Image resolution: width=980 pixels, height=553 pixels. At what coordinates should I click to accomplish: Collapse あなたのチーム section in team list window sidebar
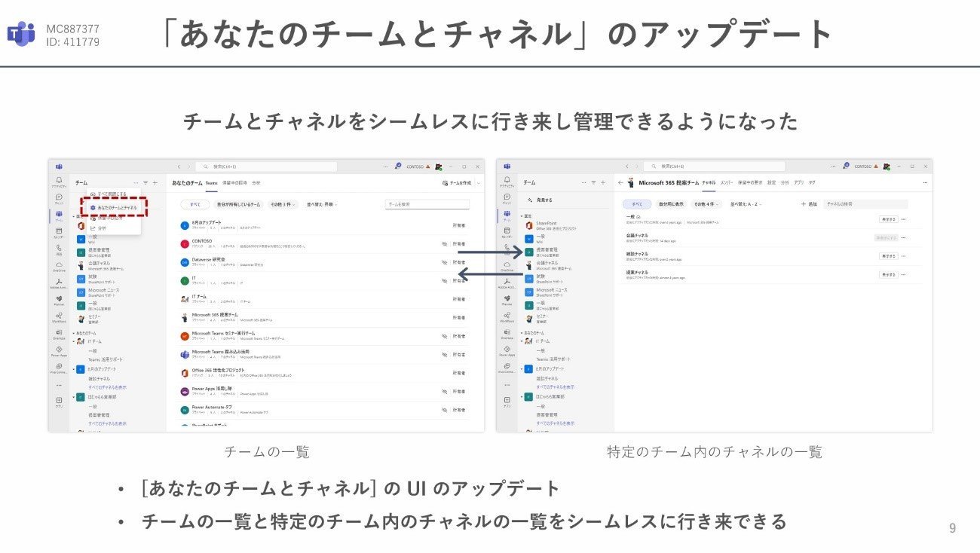coord(74,332)
